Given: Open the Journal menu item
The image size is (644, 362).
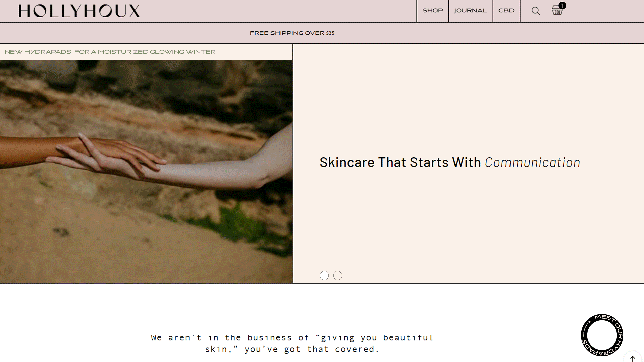Looking at the screenshot, I should 470,11.
